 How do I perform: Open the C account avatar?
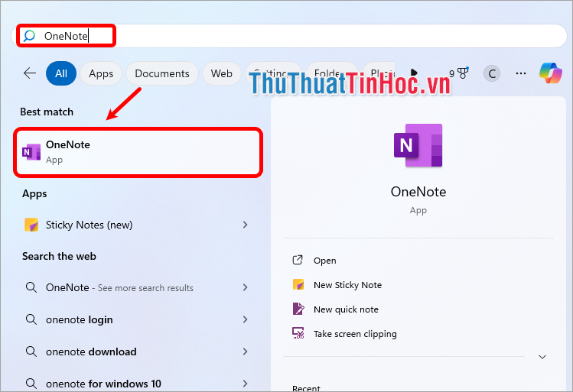[492, 73]
